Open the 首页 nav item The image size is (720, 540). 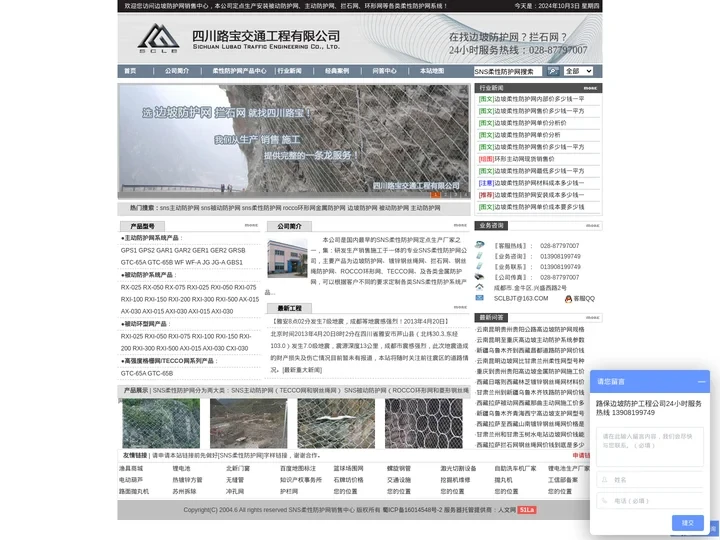tap(130, 71)
